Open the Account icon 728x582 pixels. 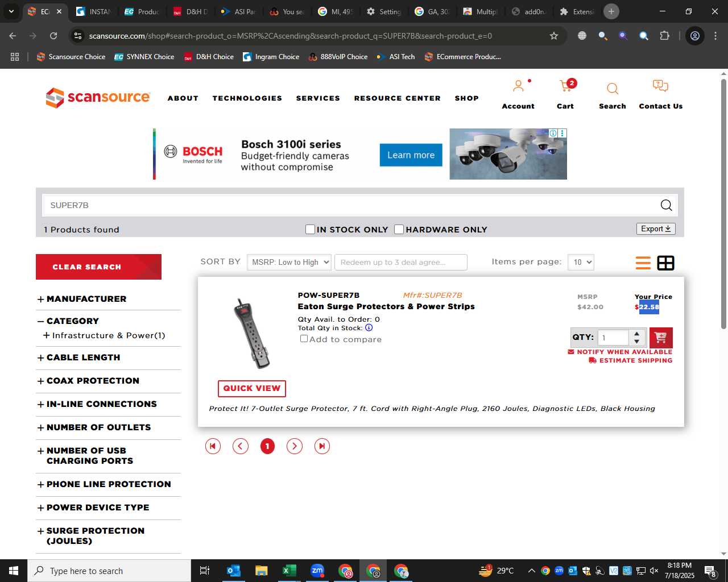[518, 86]
